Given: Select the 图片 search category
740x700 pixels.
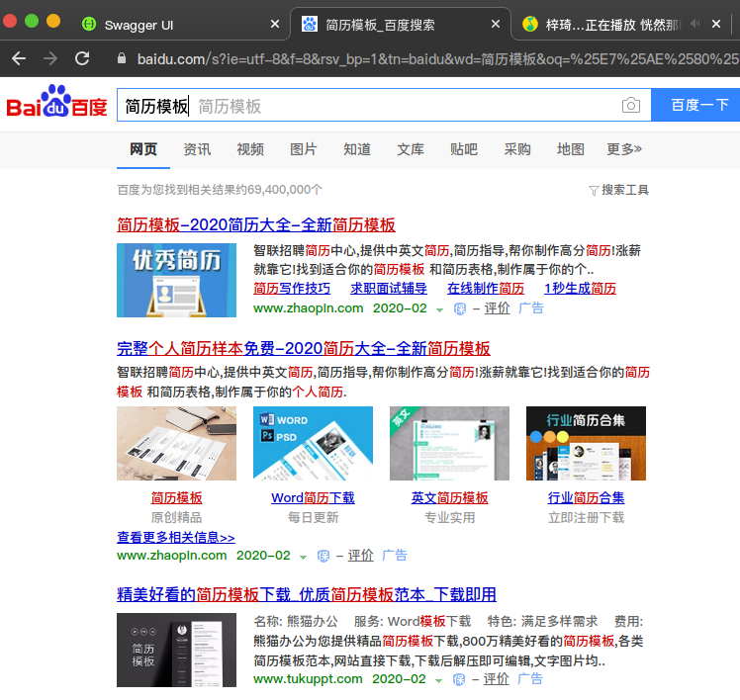Looking at the screenshot, I should (304, 149).
